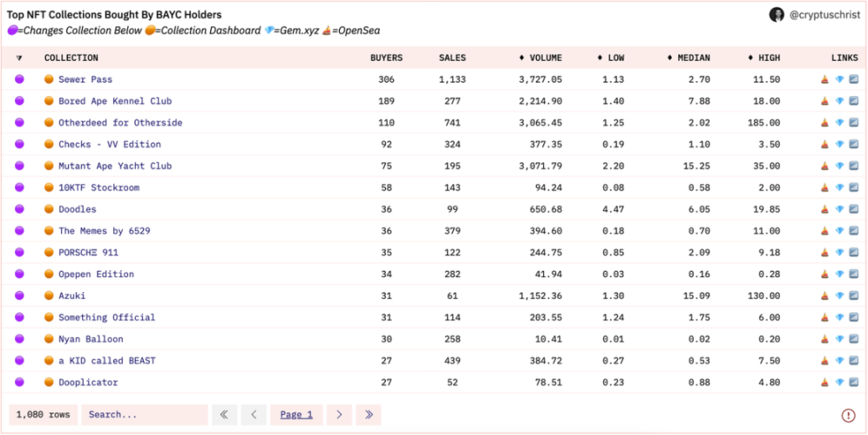Screen dimensions: 868x435
Task: Click the Gem.xyz diamond icon for Doodles
Action: [840, 209]
